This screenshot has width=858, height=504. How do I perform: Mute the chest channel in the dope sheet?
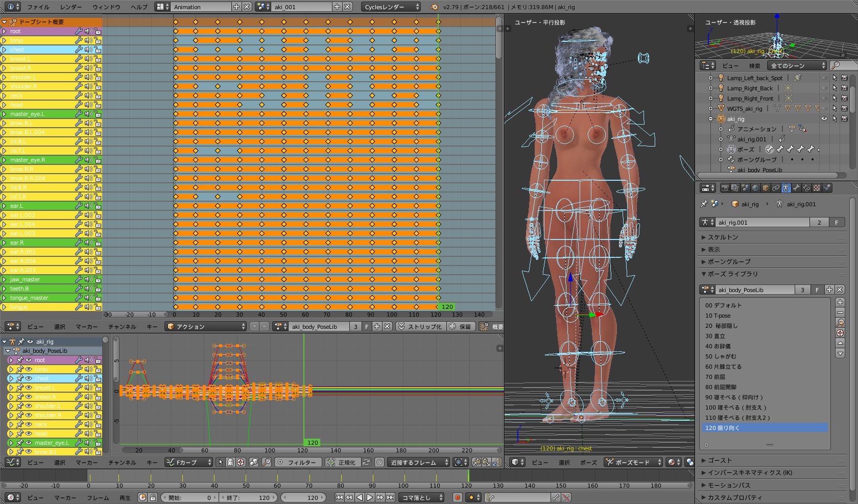coord(88,50)
